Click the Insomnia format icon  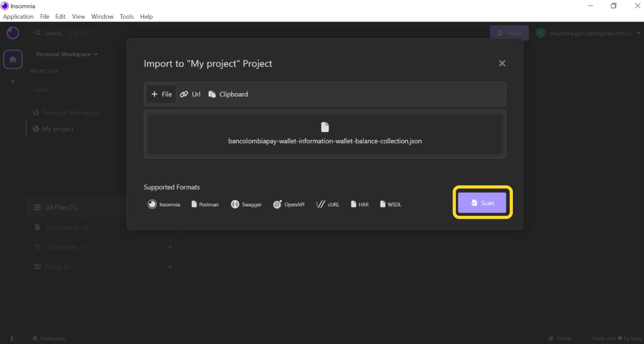[x=152, y=204]
